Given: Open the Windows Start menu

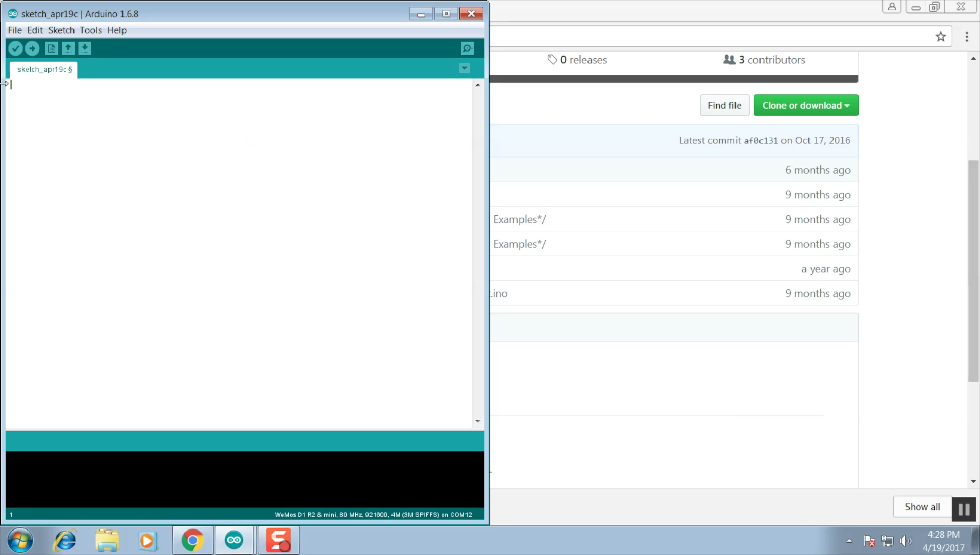Looking at the screenshot, I should (x=20, y=540).
